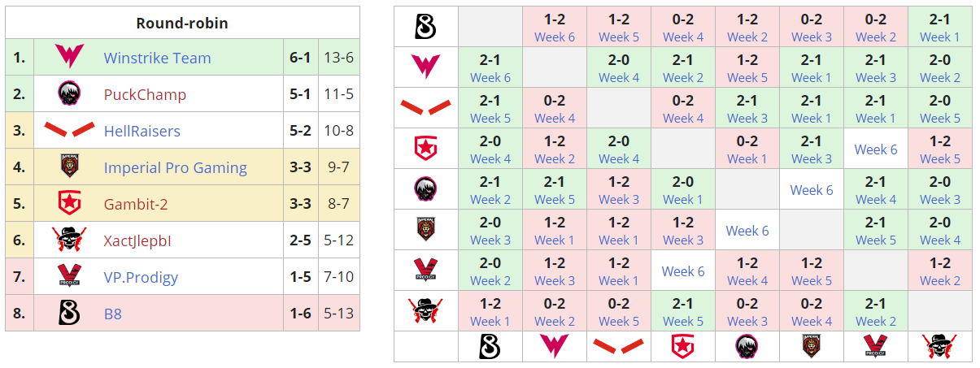Viewport: 980px width, 368px height.
Task: Select the HellRaisers logo in the standings list
Action: [x=68, y=131]
